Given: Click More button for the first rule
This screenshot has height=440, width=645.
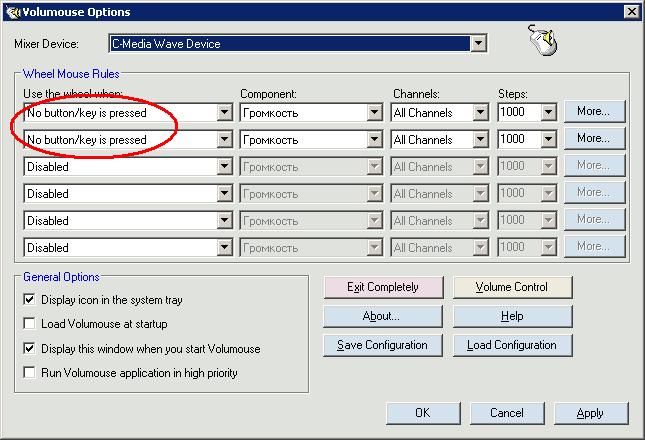Looking at the screenshot, I should coord(594,111).
